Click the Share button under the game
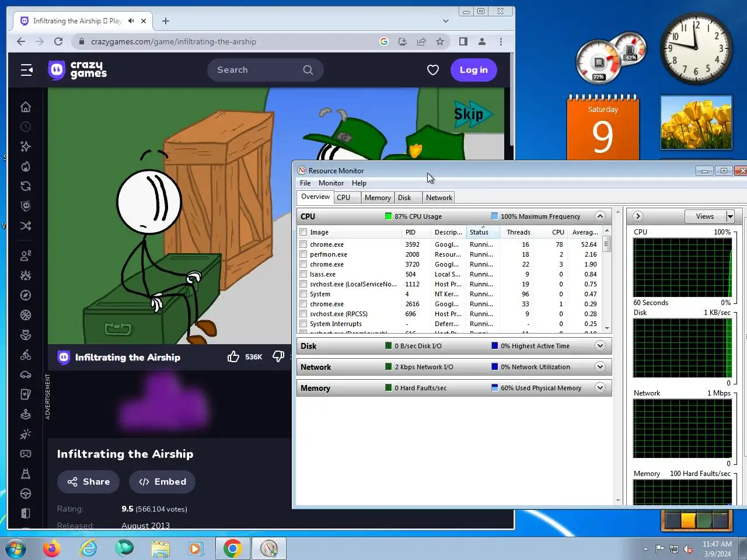This screenshot has width=747, height=560. 88,482
